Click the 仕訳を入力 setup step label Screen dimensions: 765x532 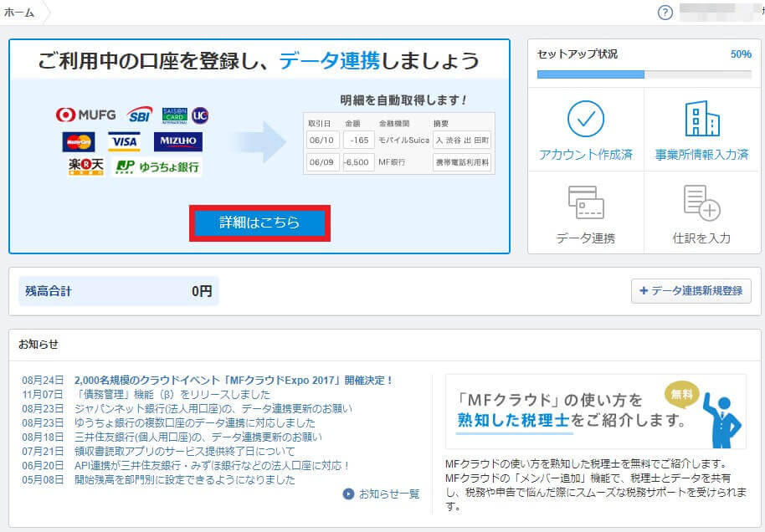click(701, 238)
